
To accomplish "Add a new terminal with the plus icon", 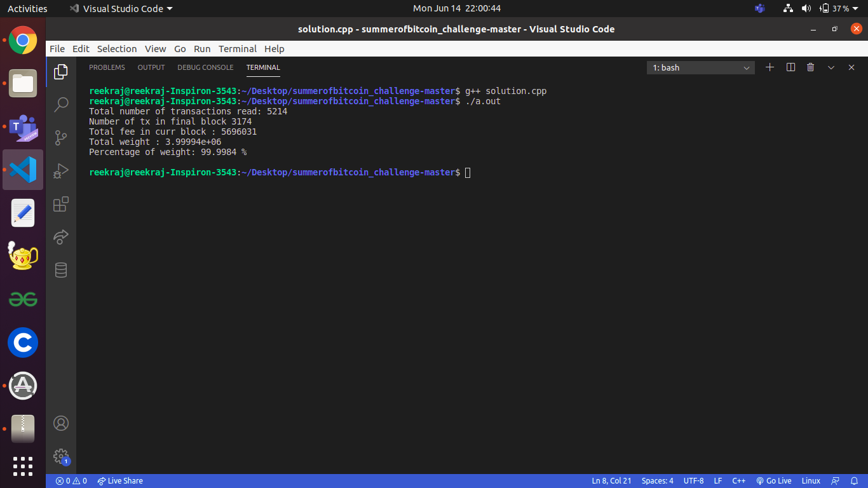I will (770, 67).
